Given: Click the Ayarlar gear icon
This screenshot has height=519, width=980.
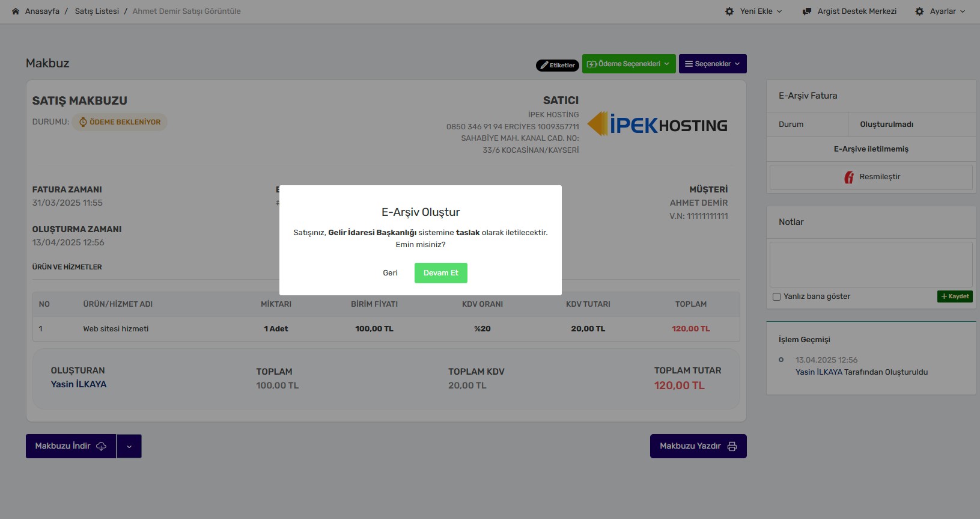Looking at the screenshot, I should click(x=919, y=11).
